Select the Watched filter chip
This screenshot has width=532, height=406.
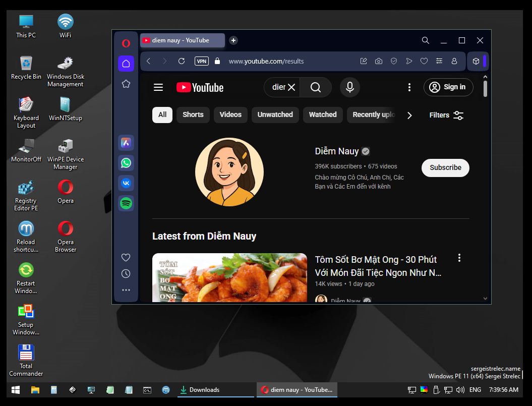point(323,115)
